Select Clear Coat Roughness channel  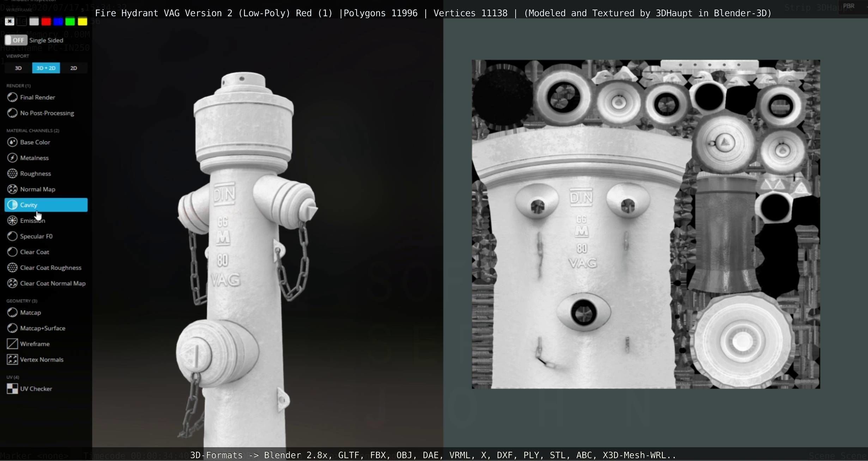pyautogui.click(x=44, y=268)
